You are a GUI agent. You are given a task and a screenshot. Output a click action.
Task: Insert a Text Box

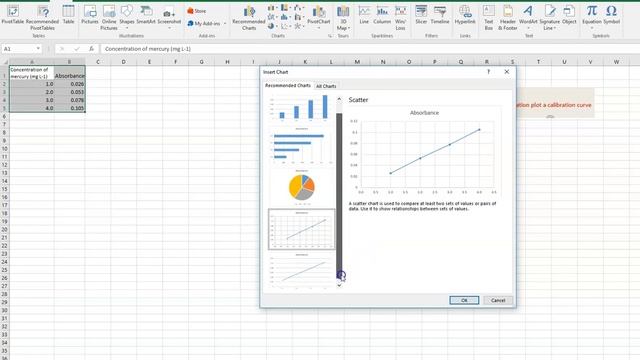[x=489, y=18]
